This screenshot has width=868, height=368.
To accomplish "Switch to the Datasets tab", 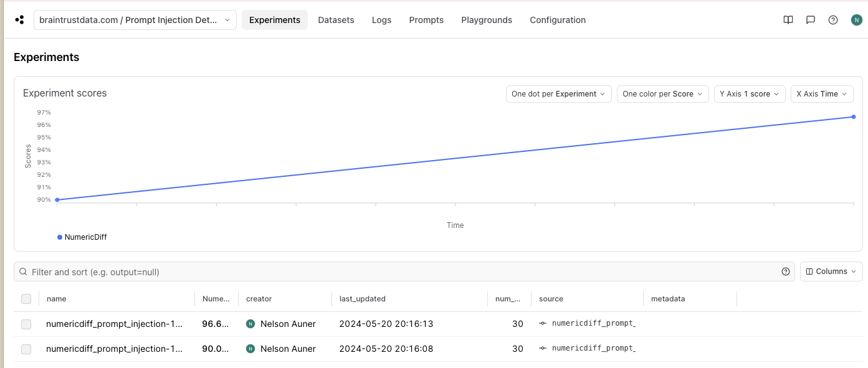I will (336, 20).
